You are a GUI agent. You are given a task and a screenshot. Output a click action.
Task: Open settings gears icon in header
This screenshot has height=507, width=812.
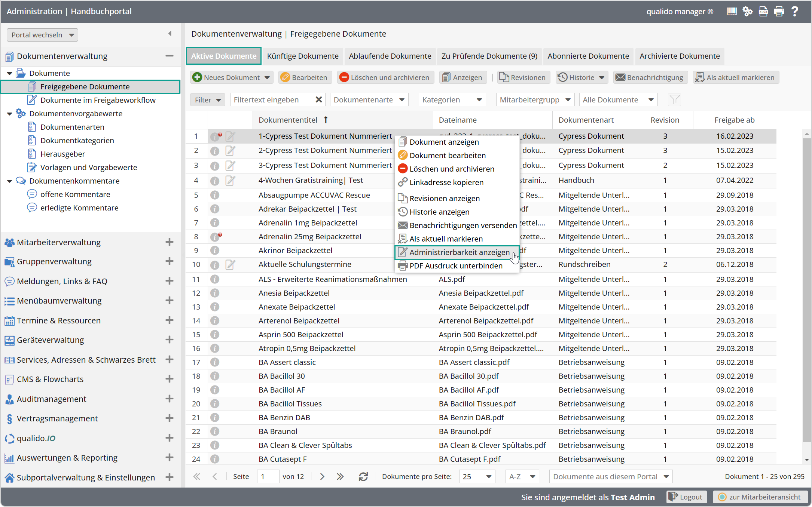tap(747, 12)
